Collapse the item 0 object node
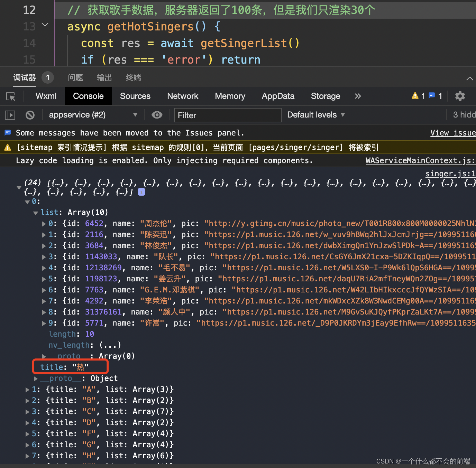This screenshot has width=476, height=468. (27, 202)
